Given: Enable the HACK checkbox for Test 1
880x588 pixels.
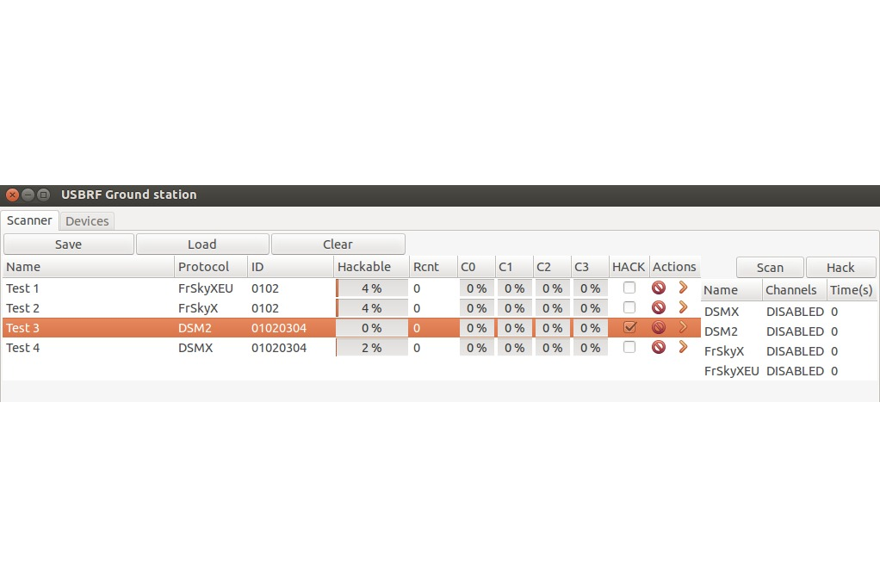Looking at the screenshot, I should point(629,288).
